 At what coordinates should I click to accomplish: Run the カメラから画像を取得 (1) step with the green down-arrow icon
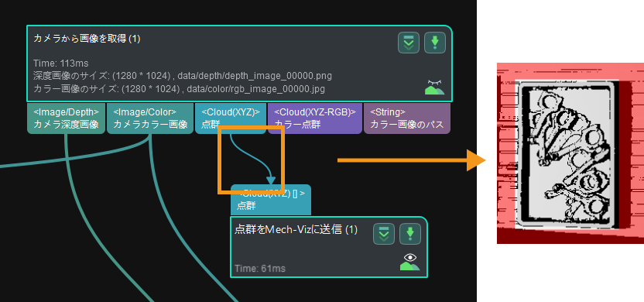click(435, 43)
